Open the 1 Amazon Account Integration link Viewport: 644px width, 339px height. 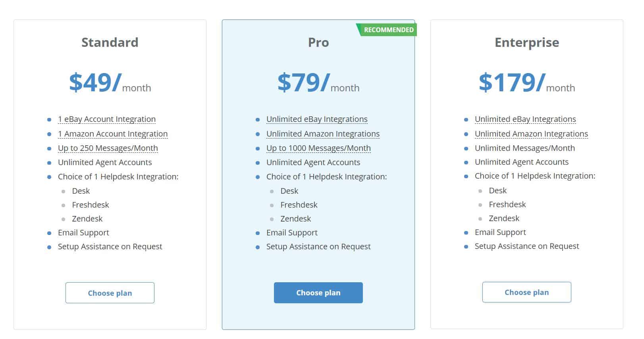[113, 134]
